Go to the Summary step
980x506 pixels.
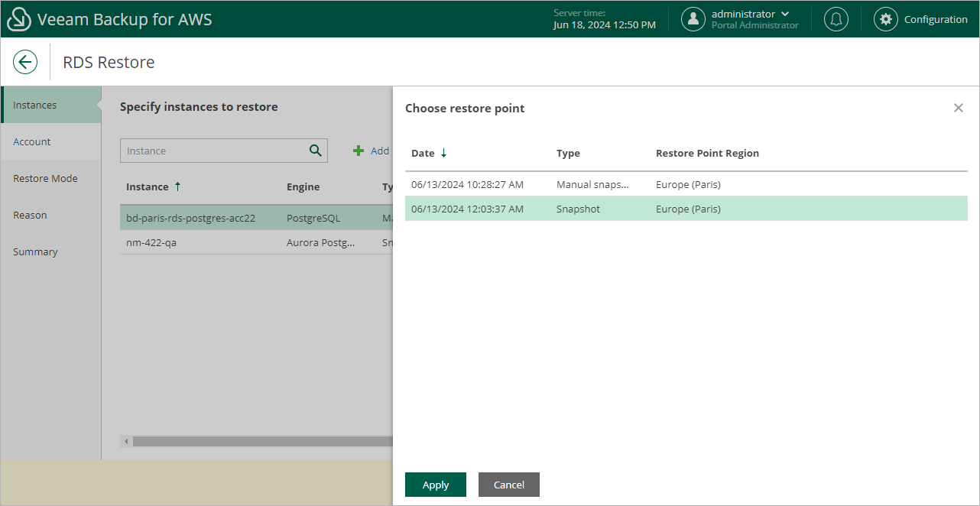click(51, 251)
